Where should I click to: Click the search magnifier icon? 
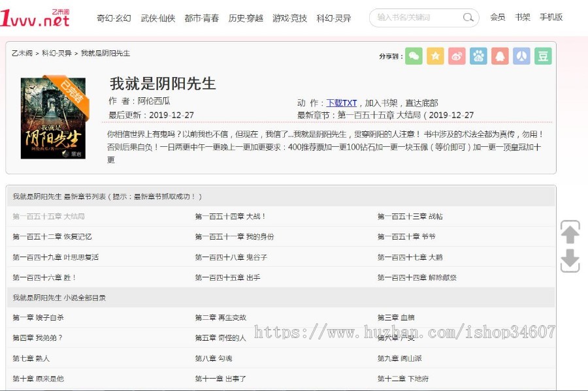(468, 18)
